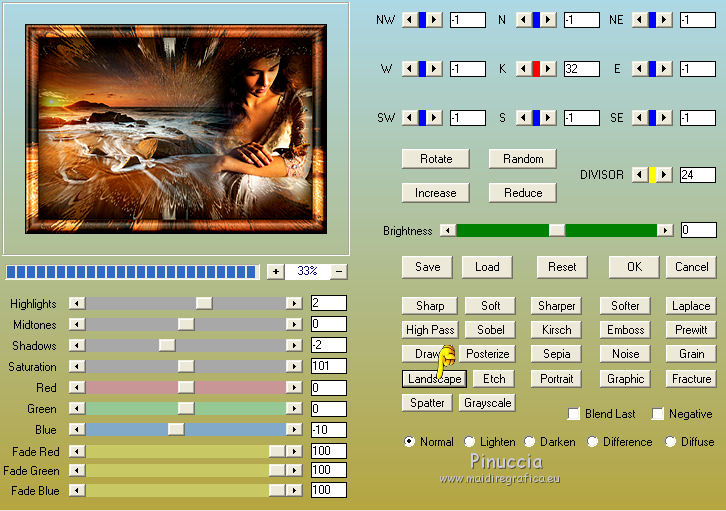Load saved filter settings
Screen dimensions: 726x511
[487, 267]
